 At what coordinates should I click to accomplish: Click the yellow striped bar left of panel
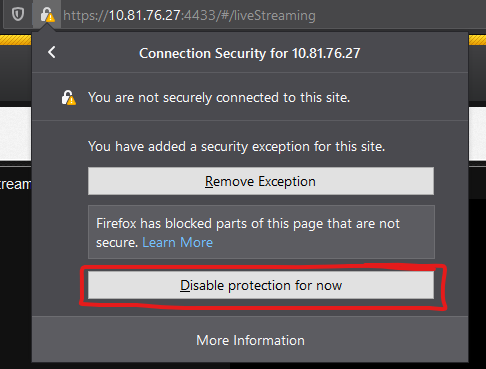(16, 40)
